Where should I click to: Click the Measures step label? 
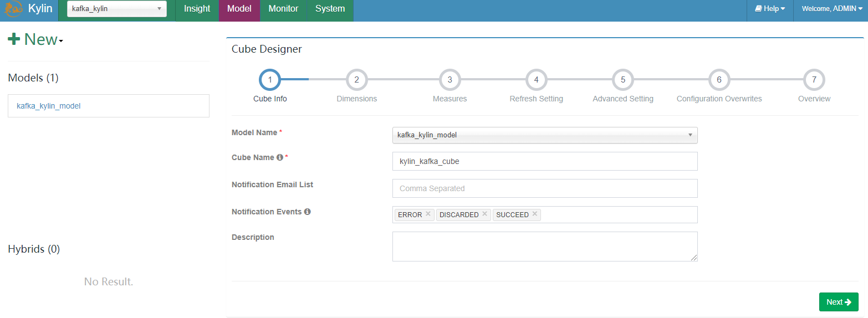(450, 99)
